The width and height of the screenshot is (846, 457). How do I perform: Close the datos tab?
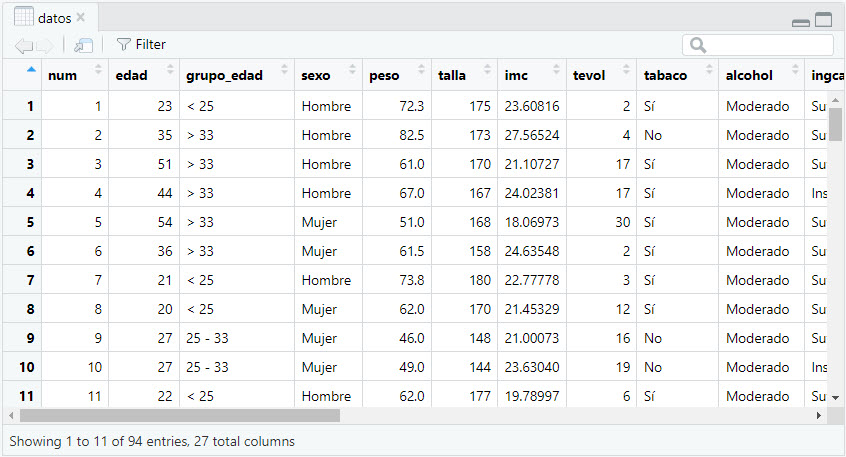[81, 18]
